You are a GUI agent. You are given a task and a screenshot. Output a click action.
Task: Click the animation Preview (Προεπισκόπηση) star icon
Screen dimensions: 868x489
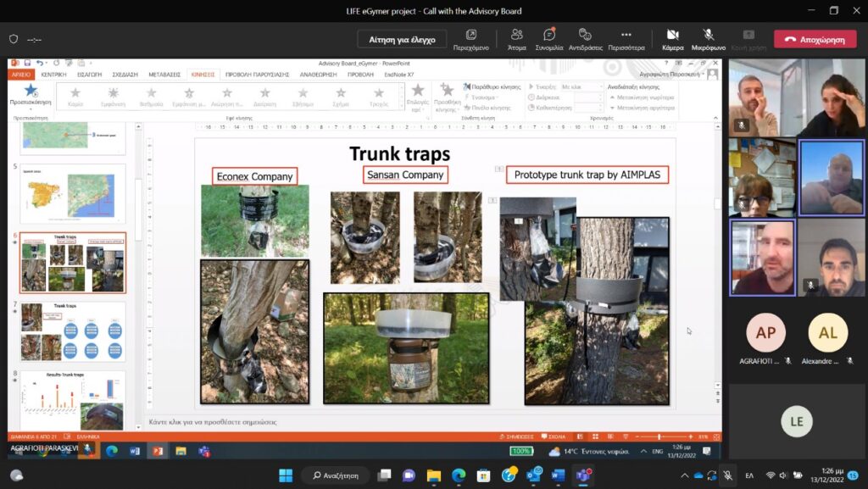coord(31,90)
